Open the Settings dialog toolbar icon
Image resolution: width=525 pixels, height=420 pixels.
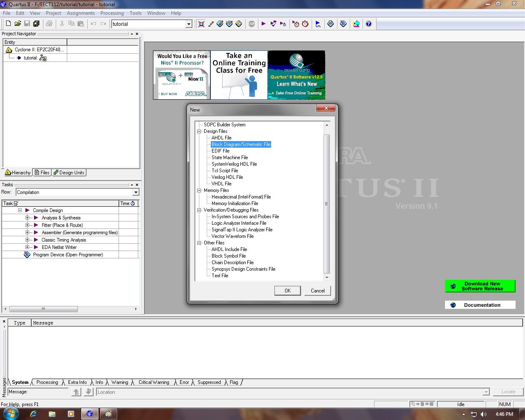click(202, 23)
